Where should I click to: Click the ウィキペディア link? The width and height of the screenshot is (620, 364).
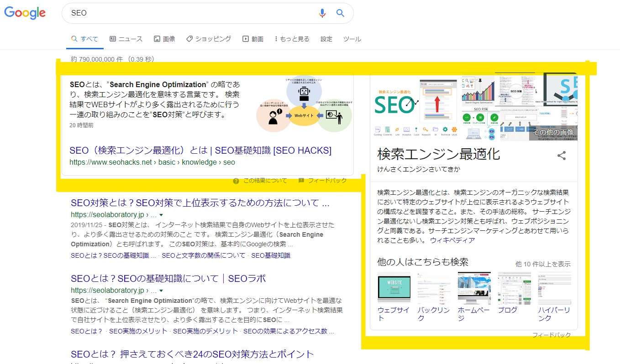(452, 240)
